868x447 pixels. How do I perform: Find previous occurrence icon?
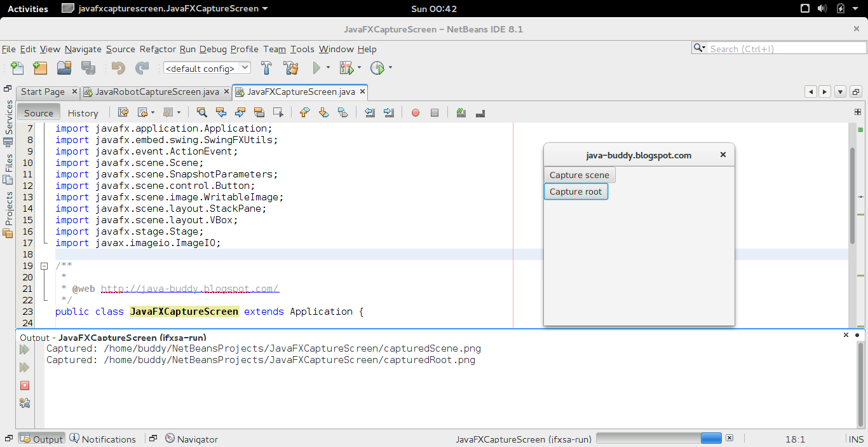(221, 113)
